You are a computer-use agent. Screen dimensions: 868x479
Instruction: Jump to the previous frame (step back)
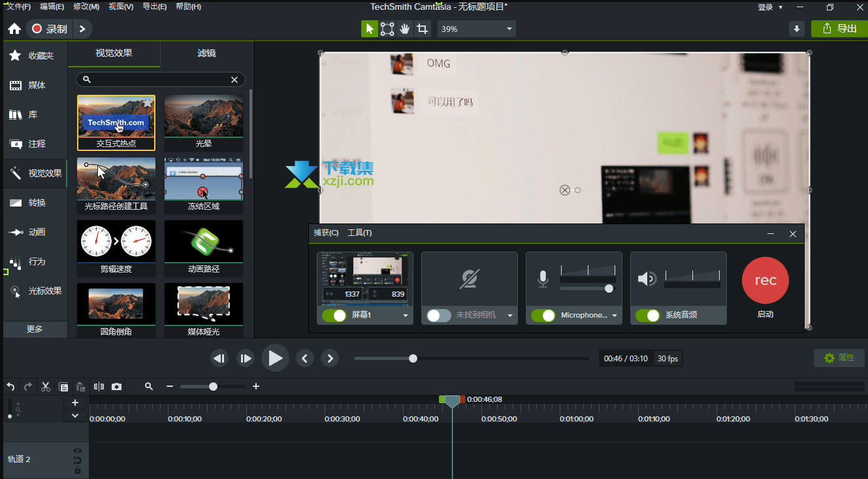coord(219,358)
